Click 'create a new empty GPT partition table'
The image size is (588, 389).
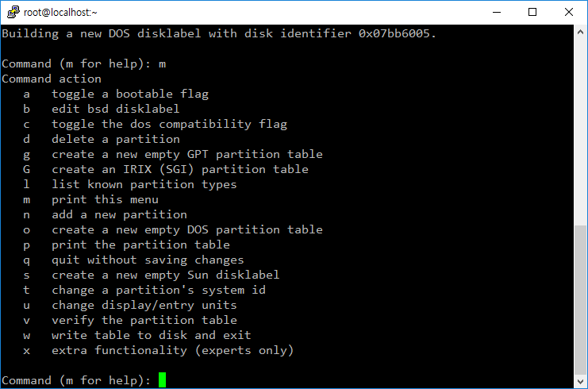(x=187, y=154)
